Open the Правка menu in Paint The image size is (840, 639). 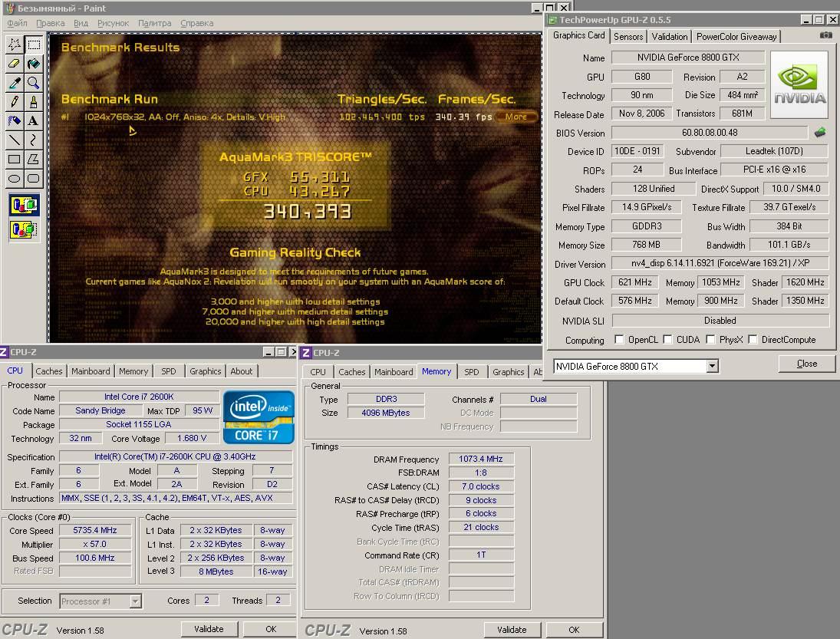(51, 23)
